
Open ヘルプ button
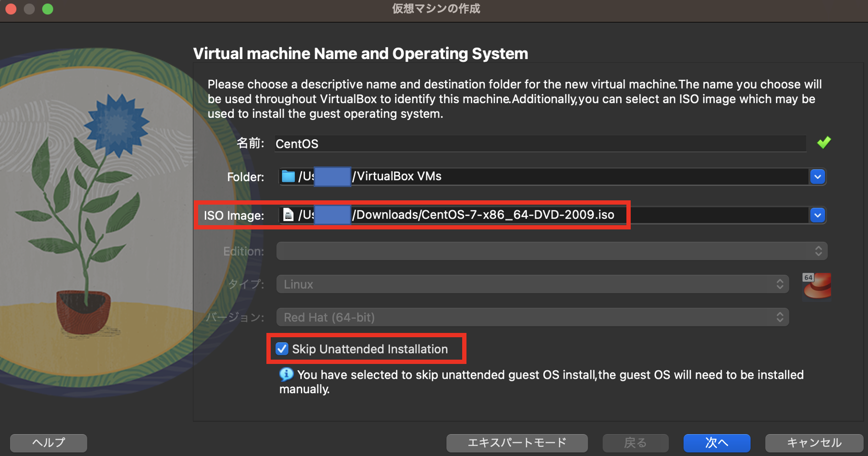49,443
